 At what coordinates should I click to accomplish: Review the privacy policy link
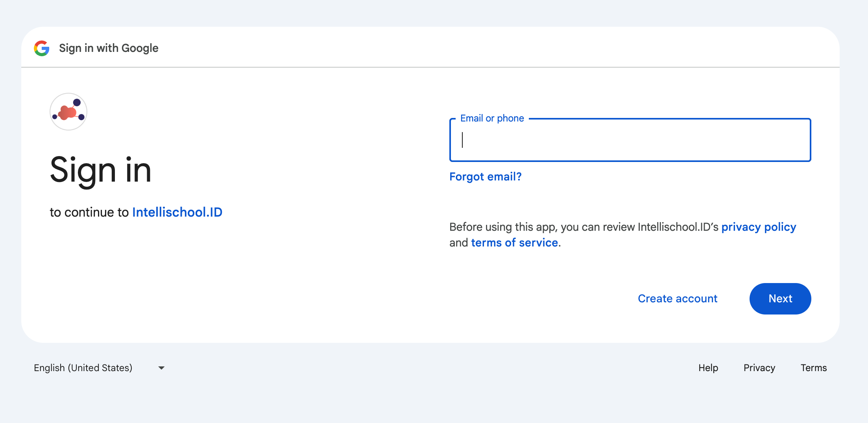(758, 227)
